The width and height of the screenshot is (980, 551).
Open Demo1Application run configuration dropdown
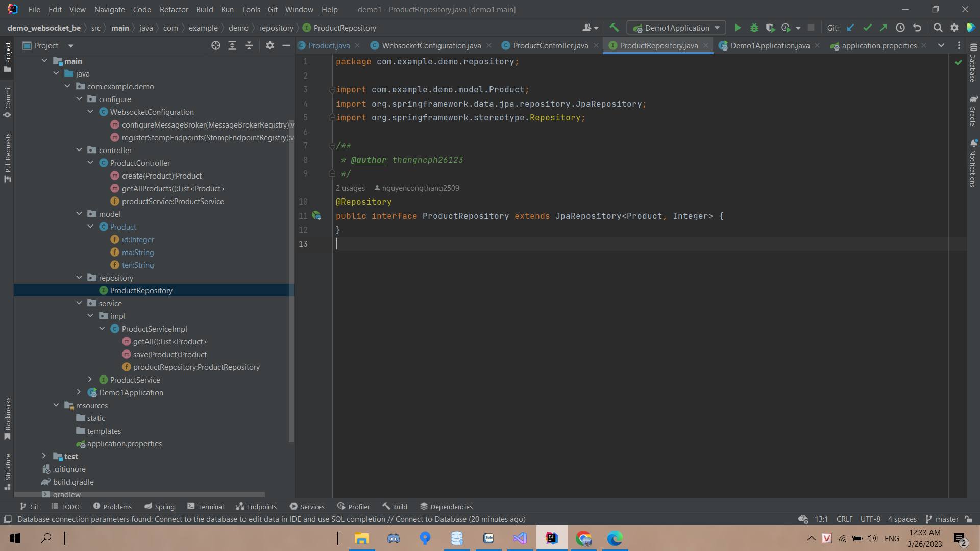676,28
